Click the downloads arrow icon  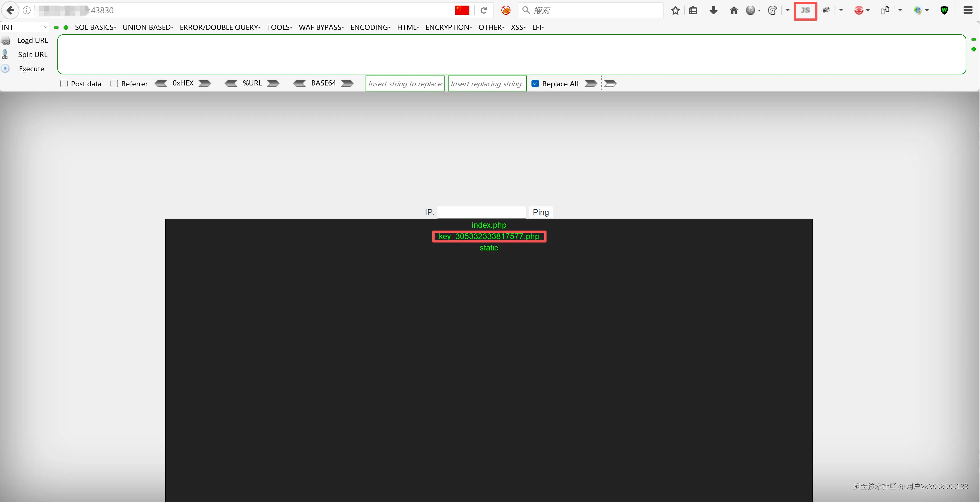713,10
